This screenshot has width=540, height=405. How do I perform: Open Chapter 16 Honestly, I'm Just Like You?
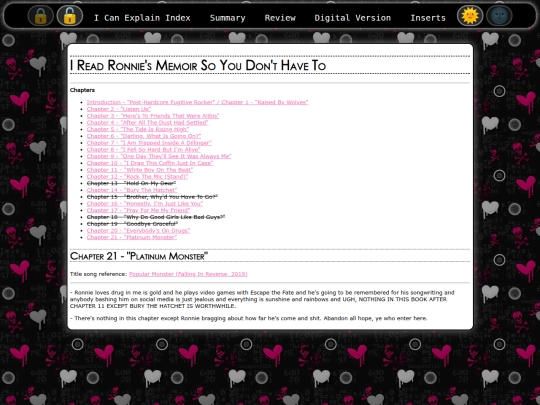coord(145,204)
